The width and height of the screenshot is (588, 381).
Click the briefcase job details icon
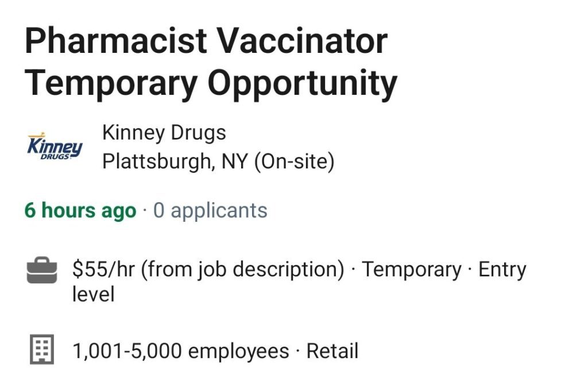click(x=42, y=270)
